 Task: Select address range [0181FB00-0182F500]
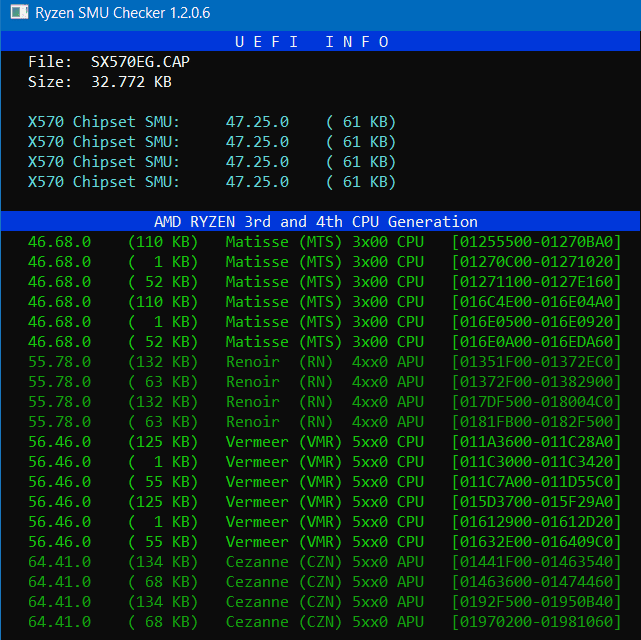[536, 422]
